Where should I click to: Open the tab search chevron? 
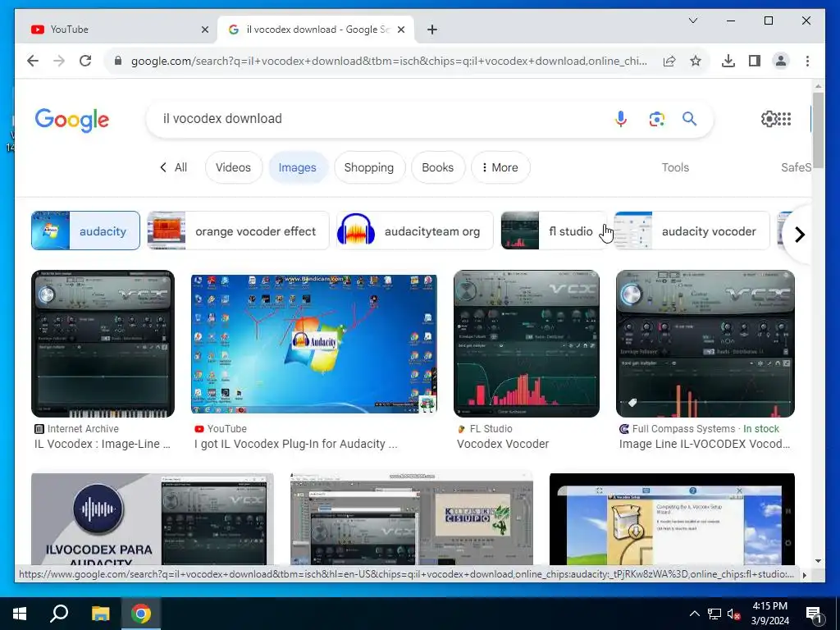pos(692,21)
